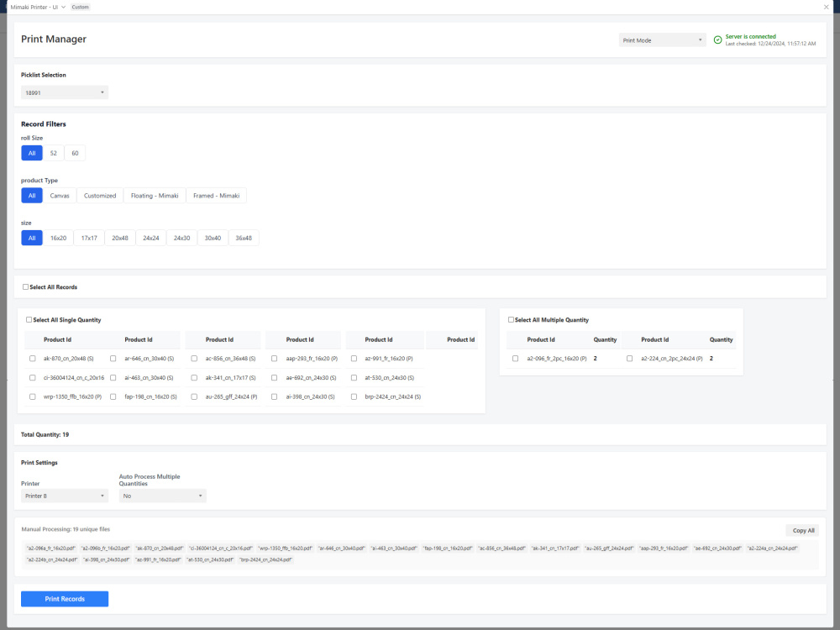Click file chip "az-991_fr_16x20.pdf"
Image resolution: width=840 pixels, height=630 pixels.
[x=158, y=559]
